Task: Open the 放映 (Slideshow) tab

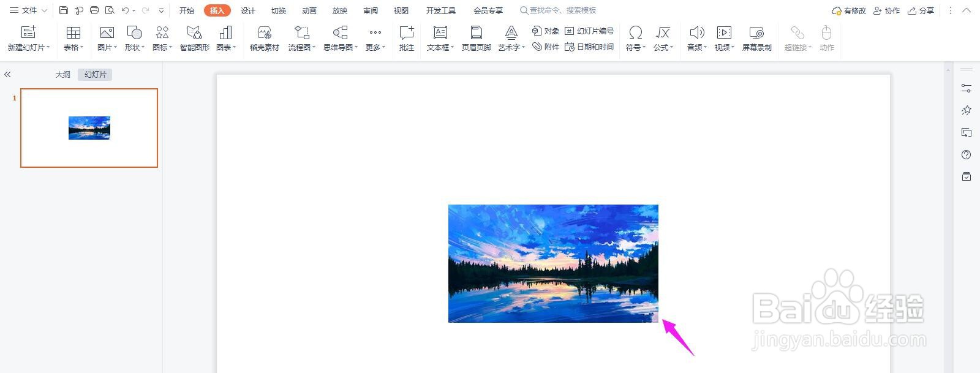Action: (340, 10)
